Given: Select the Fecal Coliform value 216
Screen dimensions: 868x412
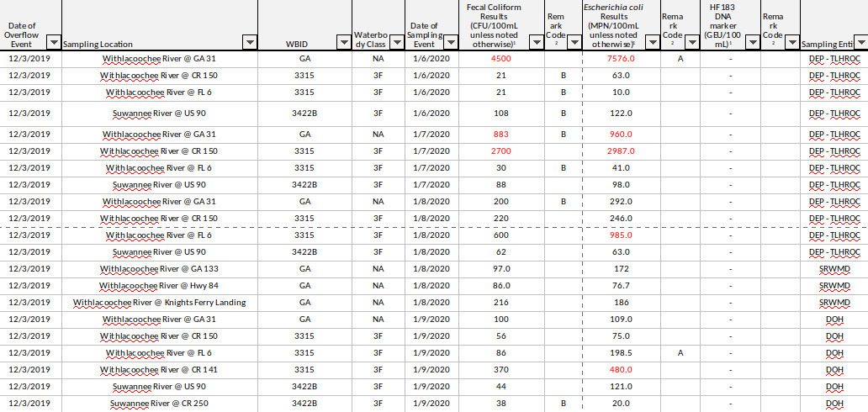Looking at the screenshot, I should pyautogui.click(x=501, y=303).
